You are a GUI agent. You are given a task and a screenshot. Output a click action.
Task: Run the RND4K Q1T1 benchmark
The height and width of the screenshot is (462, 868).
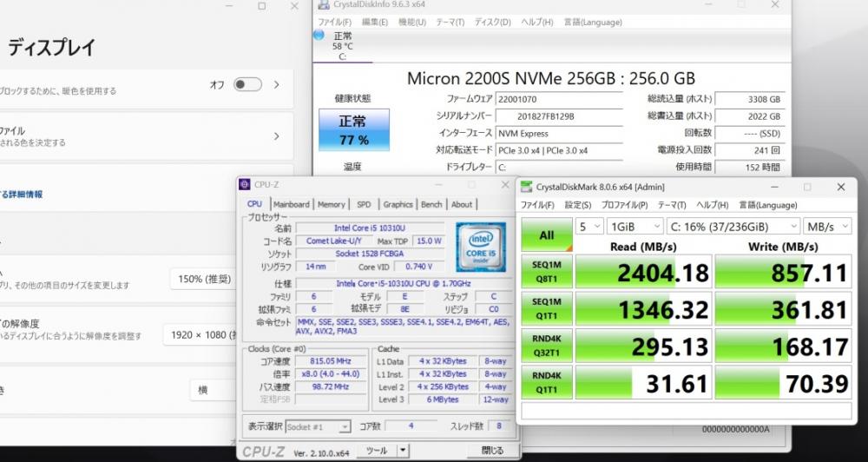coord(546,382)
